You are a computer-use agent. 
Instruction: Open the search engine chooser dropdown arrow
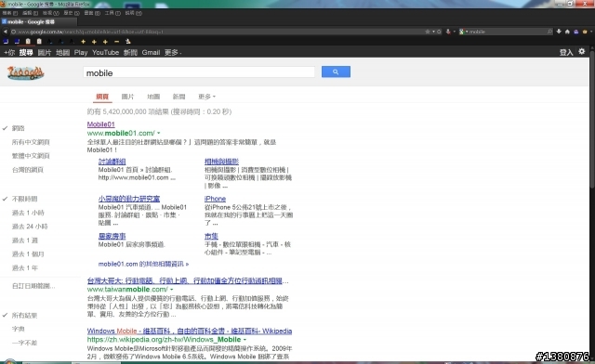pyautogui.click(x=467, y=32)
